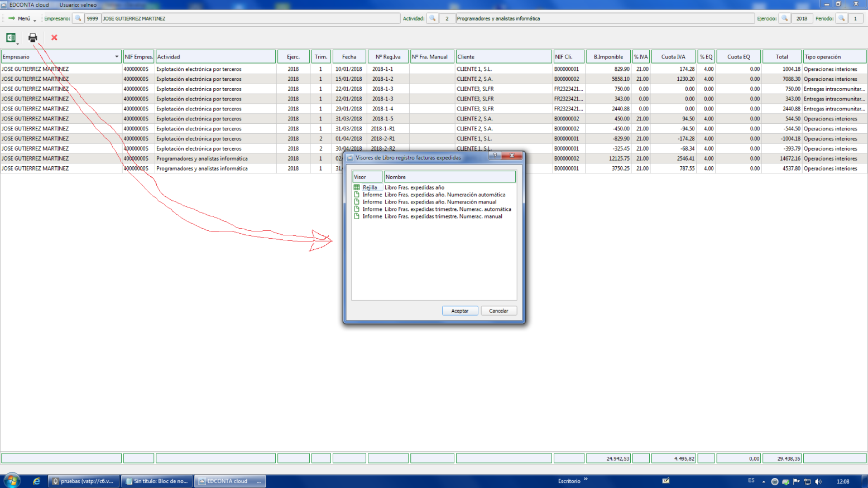Viewport: 868px width, 488px height.
Task: Click the volume speaker tray icon
Action: tap(818, 481)
